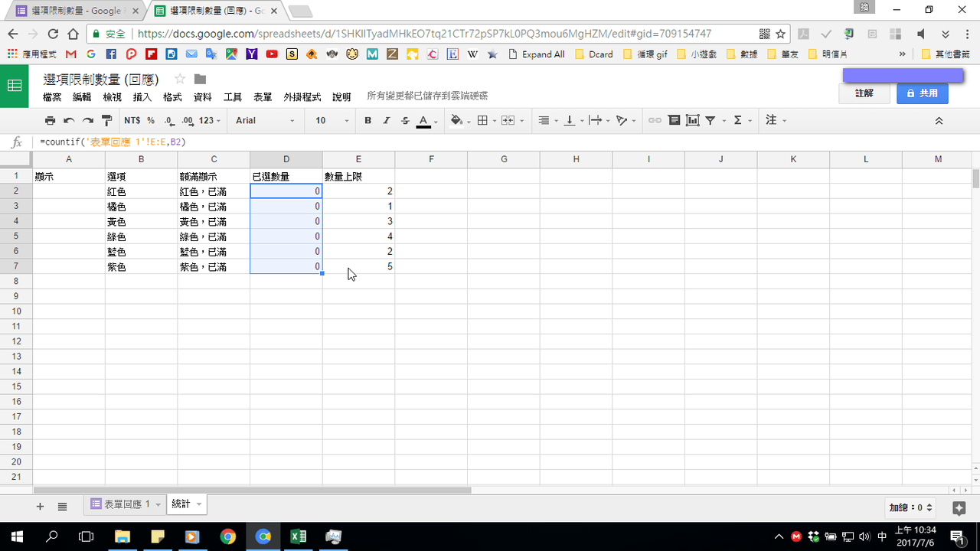Open the 123 number formats dropdown

(x=210, y=120)
